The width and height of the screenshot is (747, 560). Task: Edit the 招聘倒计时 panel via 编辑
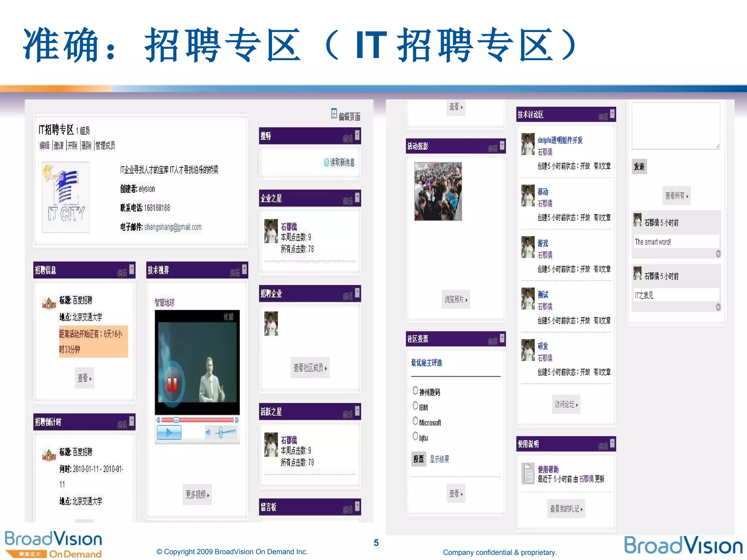coord(122,424)
